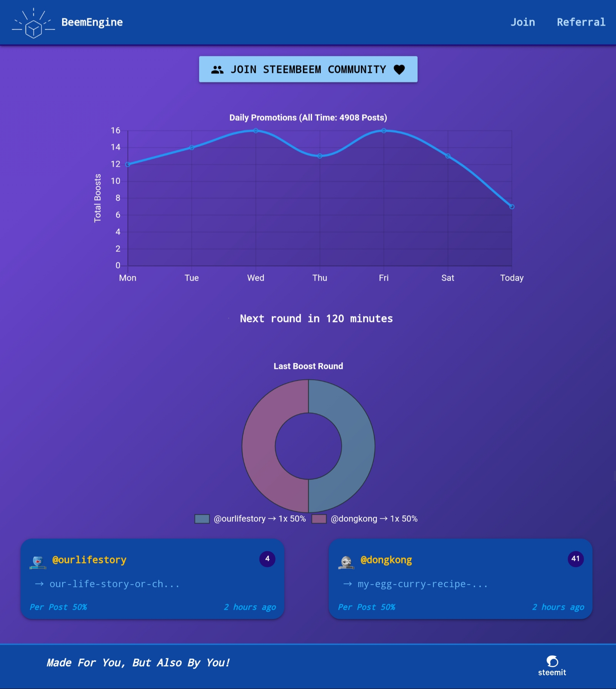616x689 pixels.
Task: Open the our-life-story-or-ch... post link
Action: [x=114, y=584]
